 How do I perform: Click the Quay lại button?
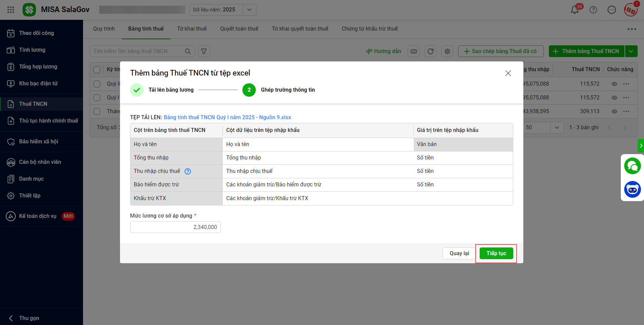[x=459, y=253]
